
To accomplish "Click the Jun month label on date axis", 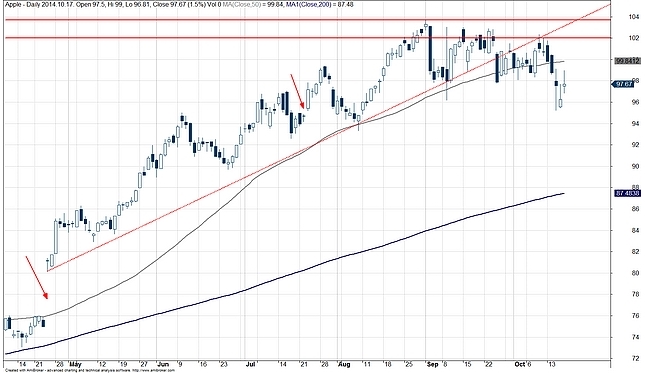I will 163,364.
